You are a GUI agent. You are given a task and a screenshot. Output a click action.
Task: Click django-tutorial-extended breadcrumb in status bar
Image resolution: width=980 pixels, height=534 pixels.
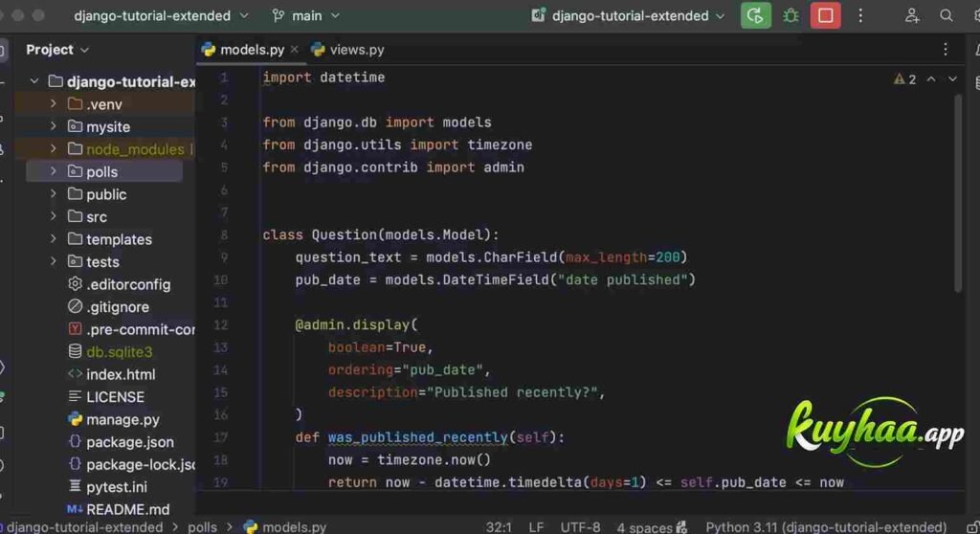tap(84, 527)
